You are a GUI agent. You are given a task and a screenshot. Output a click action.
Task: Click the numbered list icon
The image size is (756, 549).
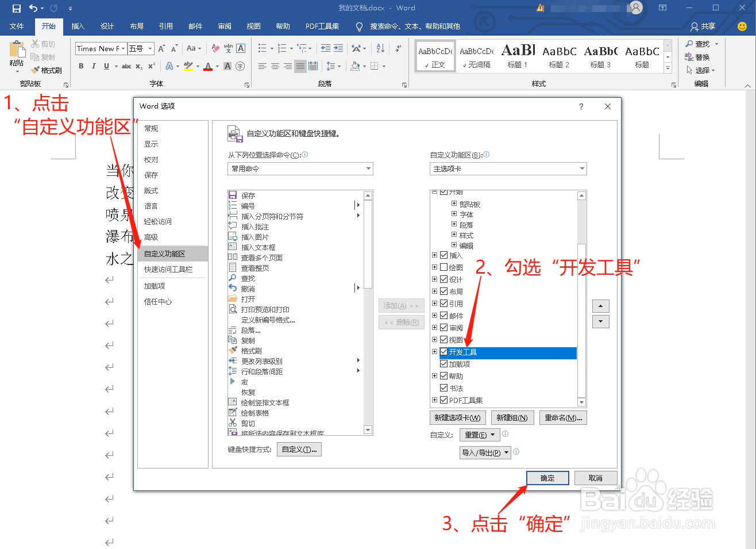click(282, 48)
